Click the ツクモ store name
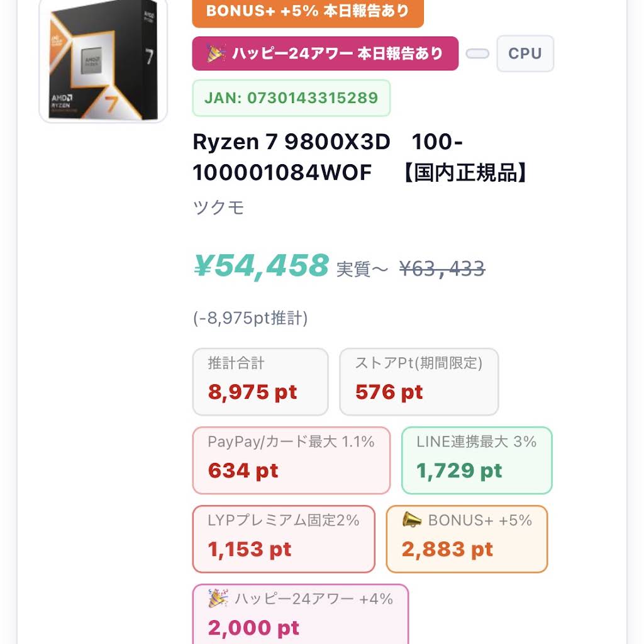Screen dimensions: 644x644 point(218,208)
